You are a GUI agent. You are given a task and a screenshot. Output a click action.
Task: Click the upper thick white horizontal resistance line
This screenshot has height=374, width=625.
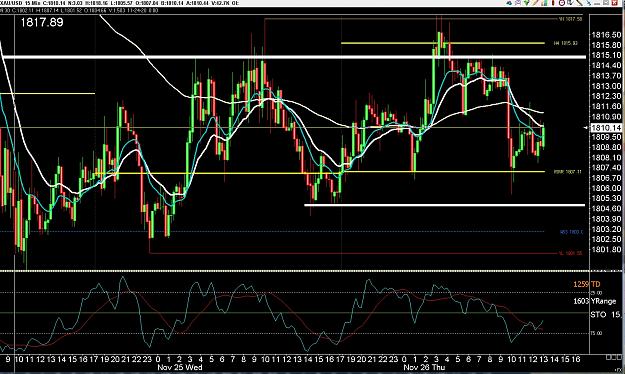click(x=294, y=57)
